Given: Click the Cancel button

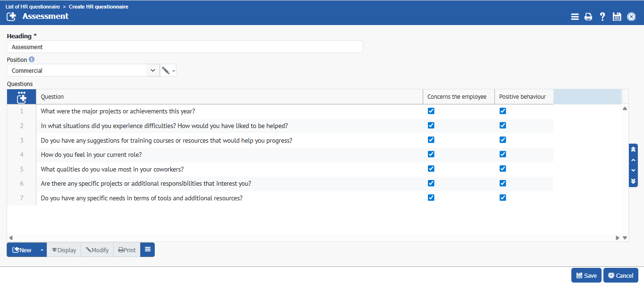Looking at the screenshot, I should click(x=620, y=275).
